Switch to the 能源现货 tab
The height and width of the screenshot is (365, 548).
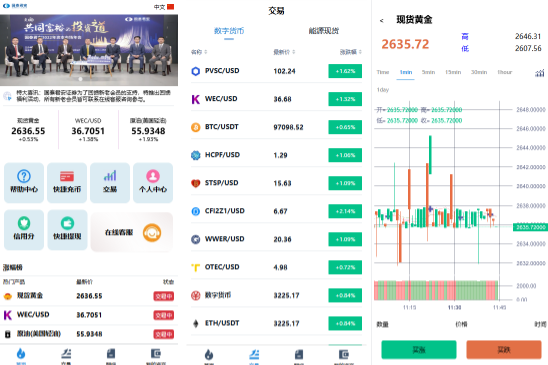(324, 31)
